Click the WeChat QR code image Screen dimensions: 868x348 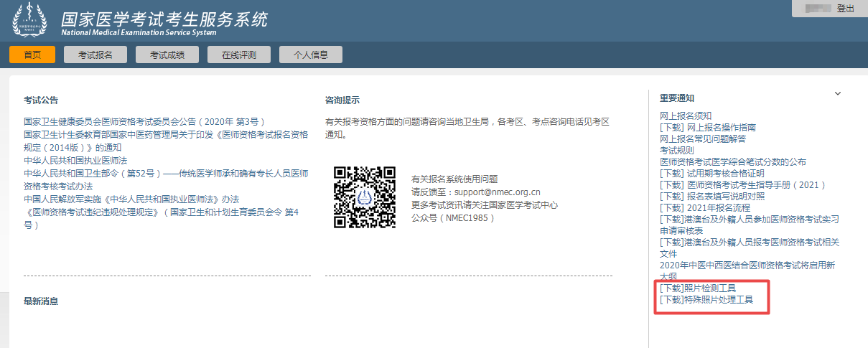[x=364, y=197]
